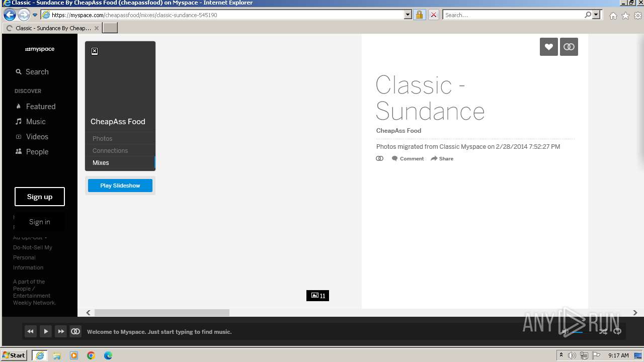Open the Windows Start menu
Viewport: 644px width, 362px height.
[14, 355]
